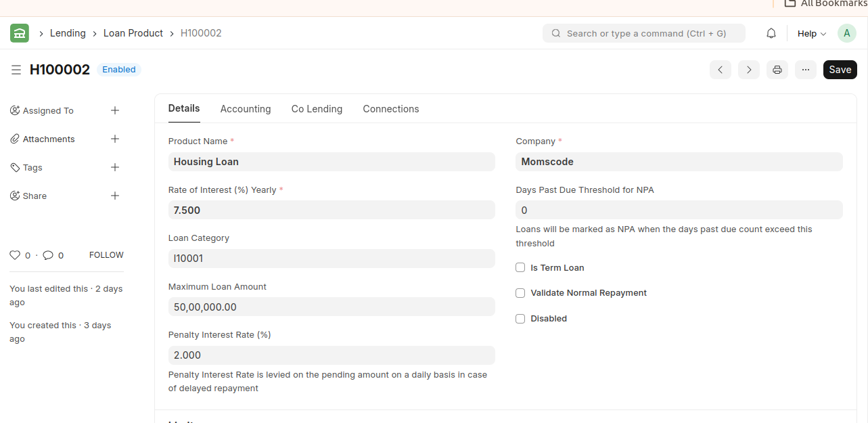Enable the Is Term Loan checkbox
Image resolution: width=868 pixels, height=423 pixels.
[x=520, y=267]
